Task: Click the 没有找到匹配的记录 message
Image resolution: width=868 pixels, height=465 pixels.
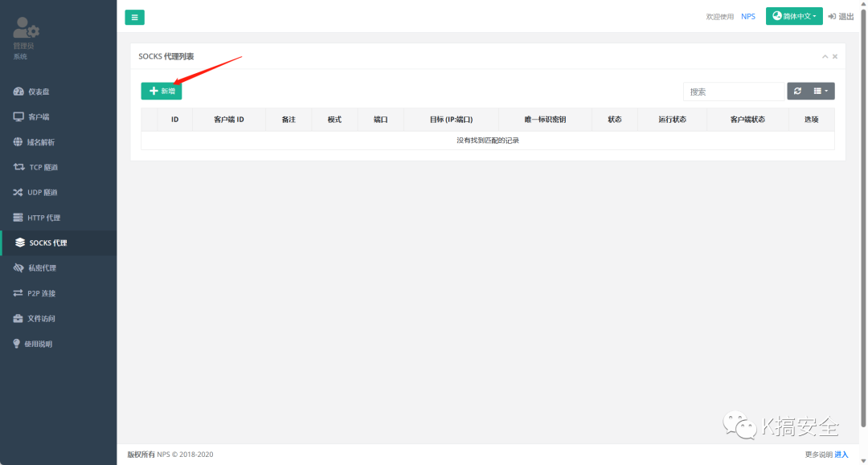Action: (488, 141)
